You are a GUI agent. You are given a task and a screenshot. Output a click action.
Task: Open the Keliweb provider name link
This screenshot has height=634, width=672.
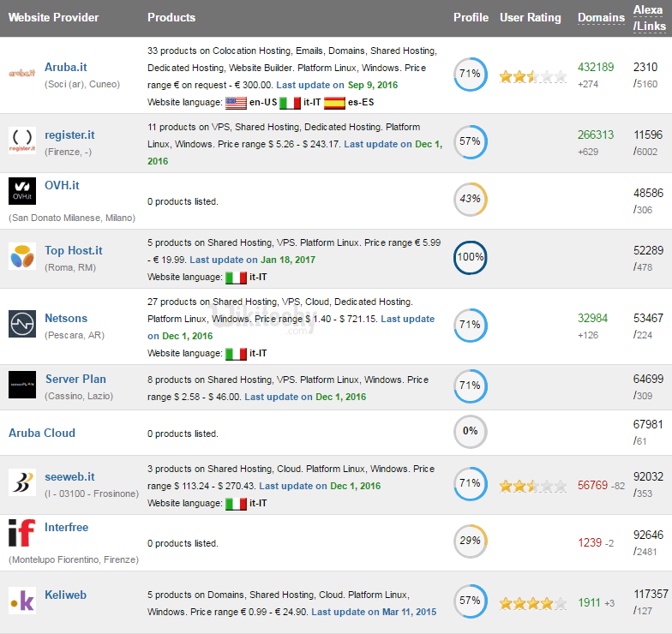pos(65,595)
